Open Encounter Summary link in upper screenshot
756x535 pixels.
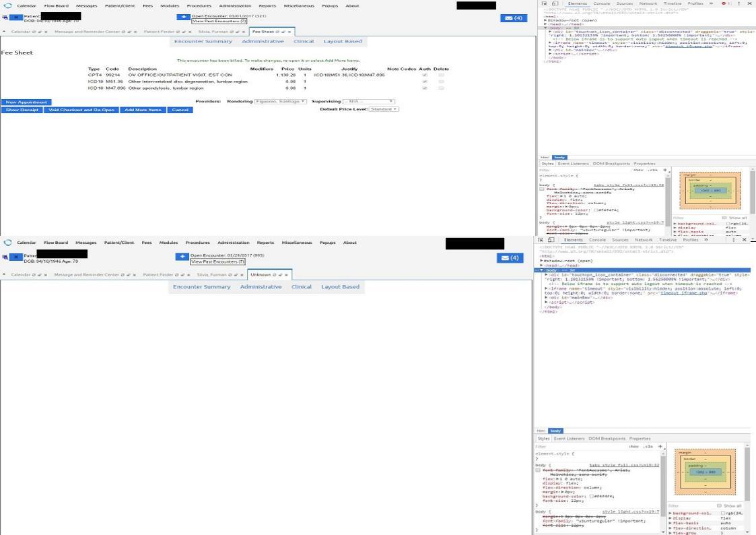coord(203,42)
